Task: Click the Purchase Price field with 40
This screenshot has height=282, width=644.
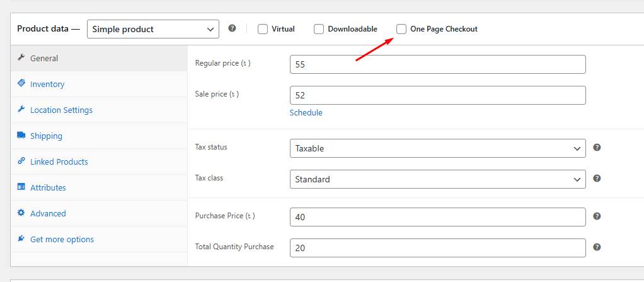Action: (438, 217)
